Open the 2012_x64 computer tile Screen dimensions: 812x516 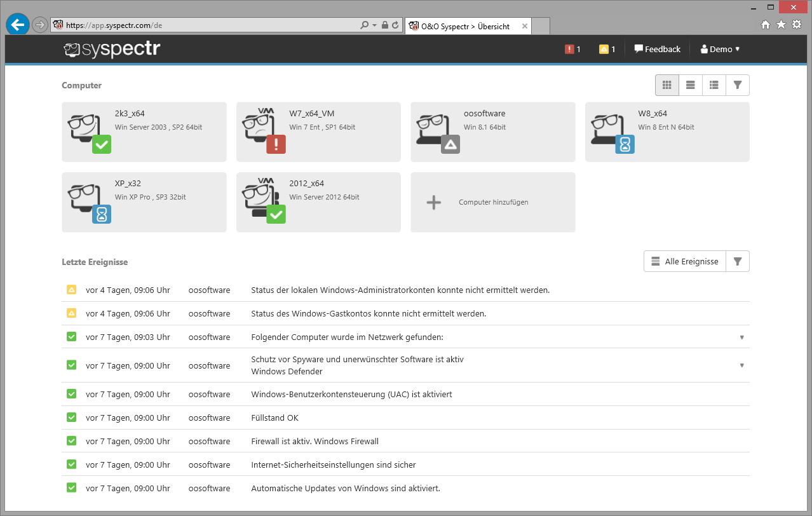[x=318, y=202]
